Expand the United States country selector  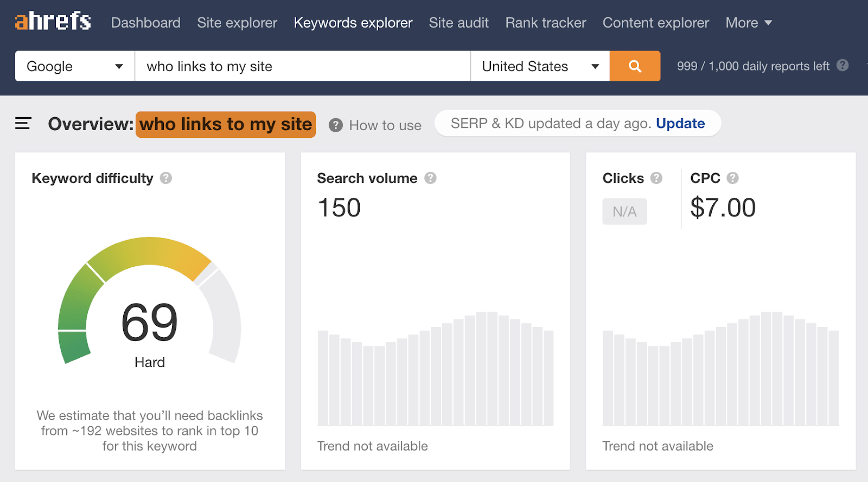click(x=540, y=66)
